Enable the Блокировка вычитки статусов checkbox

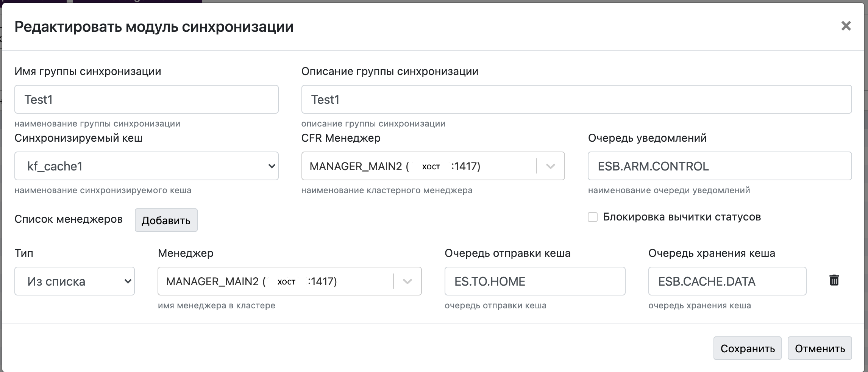tap(593, 217)
